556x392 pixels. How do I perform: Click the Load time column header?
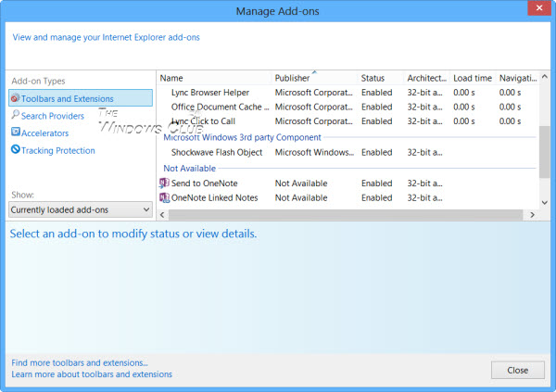click(473, 78)
